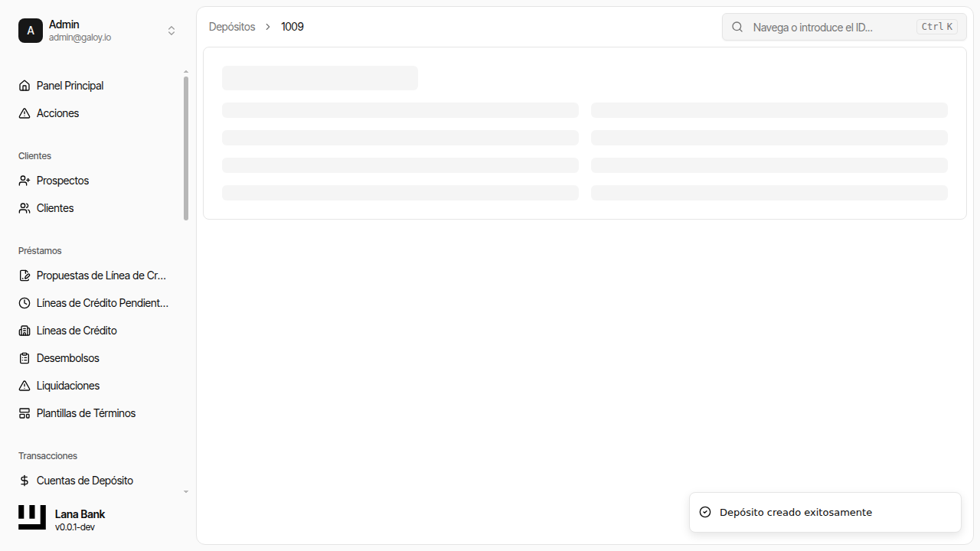
Task: Click the Cuentas de Depósito dollar icon
Action: [24, 481]
